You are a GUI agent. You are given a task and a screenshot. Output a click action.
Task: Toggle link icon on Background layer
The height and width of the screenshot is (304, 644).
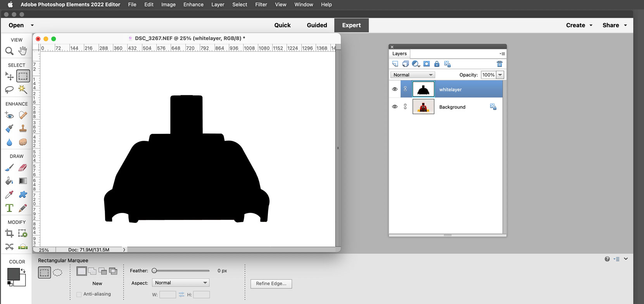click(405, 107)
